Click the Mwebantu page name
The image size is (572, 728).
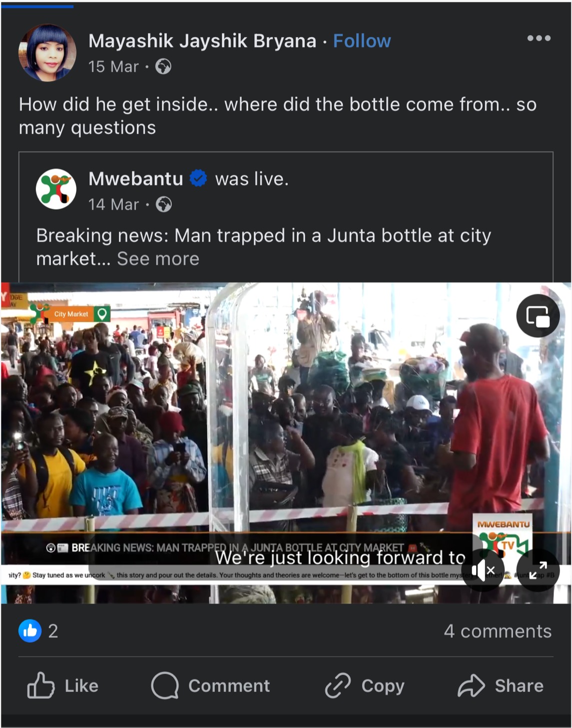(x=136, y=179)
